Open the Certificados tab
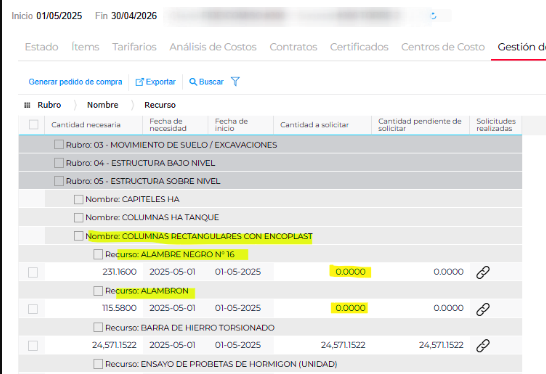 point(359,47)
